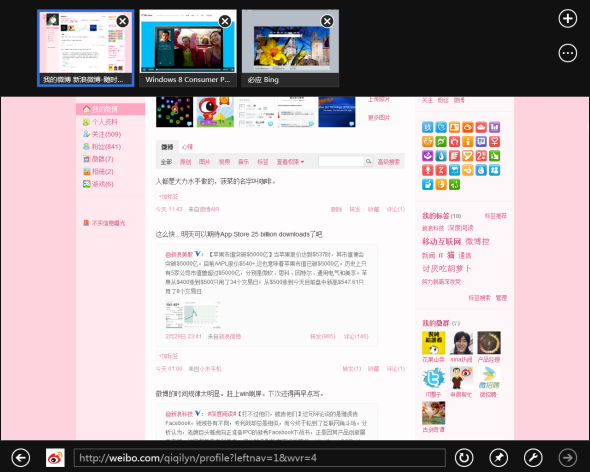590x472 pixels.
Task: Switch to the 必应 Bing tab
Action: [290, 48]
